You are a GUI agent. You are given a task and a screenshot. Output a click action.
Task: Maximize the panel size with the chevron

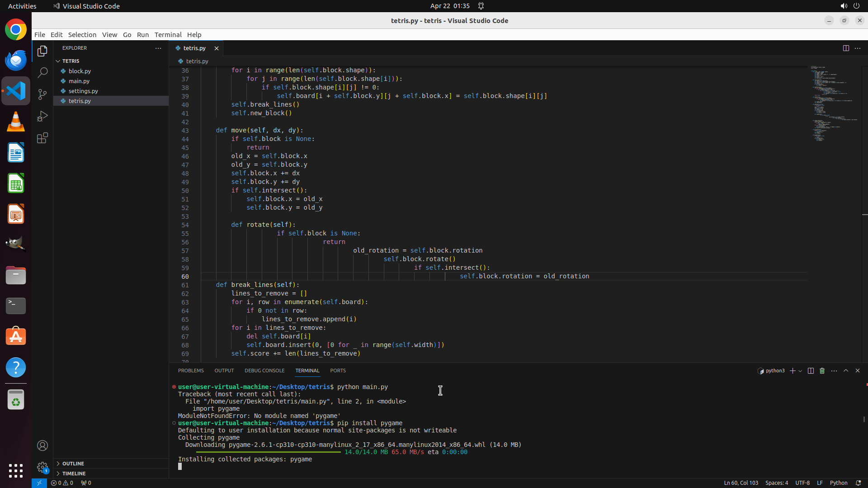(846, 371)
